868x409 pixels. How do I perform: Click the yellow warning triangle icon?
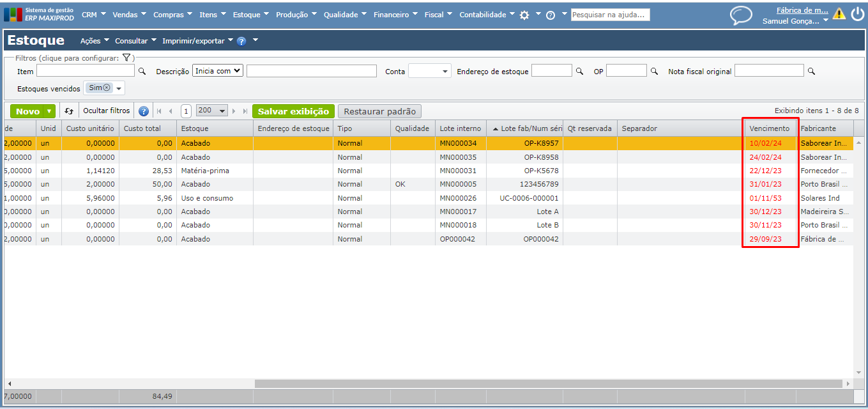(x=839, y=14)
